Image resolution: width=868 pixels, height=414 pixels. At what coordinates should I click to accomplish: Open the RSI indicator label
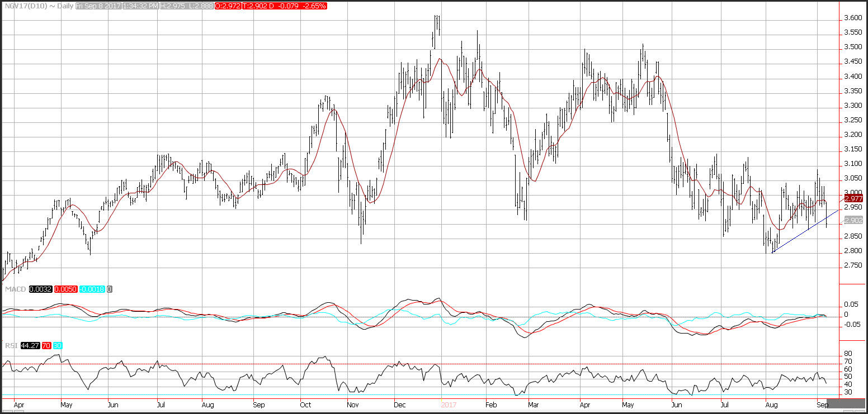[x=10, y=346]
